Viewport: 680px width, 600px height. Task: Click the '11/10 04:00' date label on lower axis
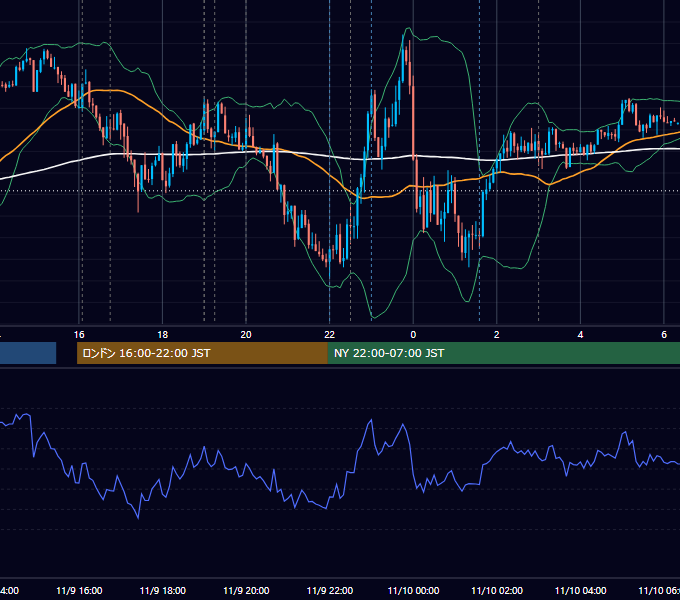pyautogui.click(x=581, y=591)
